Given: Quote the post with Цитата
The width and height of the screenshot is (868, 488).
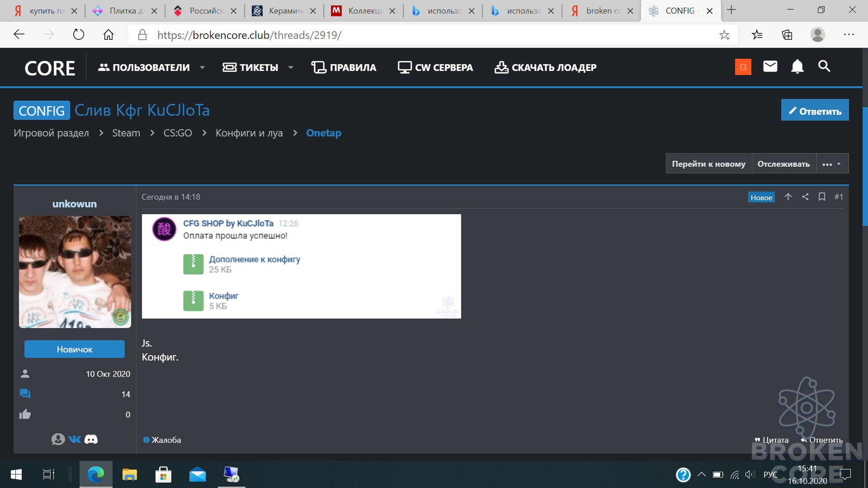Looking at the screenshot, I should coord(771,440).
